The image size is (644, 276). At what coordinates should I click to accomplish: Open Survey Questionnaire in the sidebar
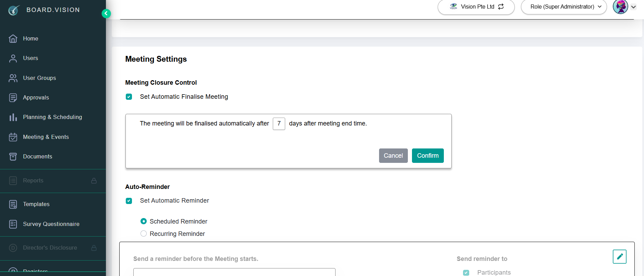click(45, 224)
